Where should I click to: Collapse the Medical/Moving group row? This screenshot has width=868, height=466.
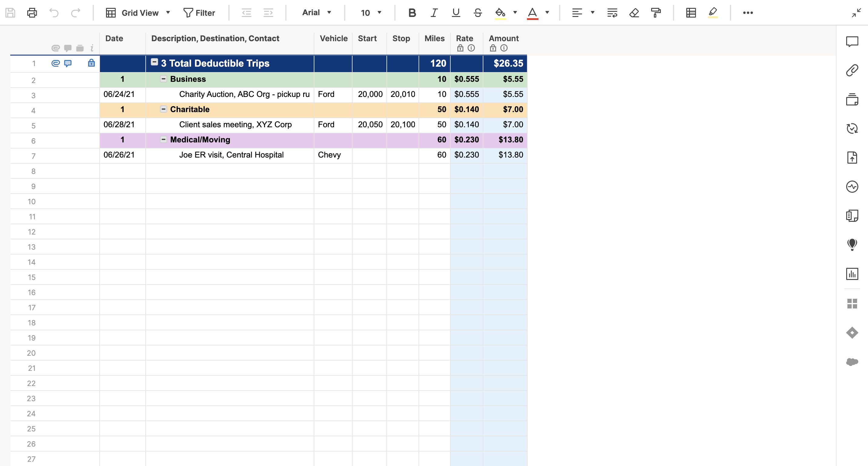point(164,140)
